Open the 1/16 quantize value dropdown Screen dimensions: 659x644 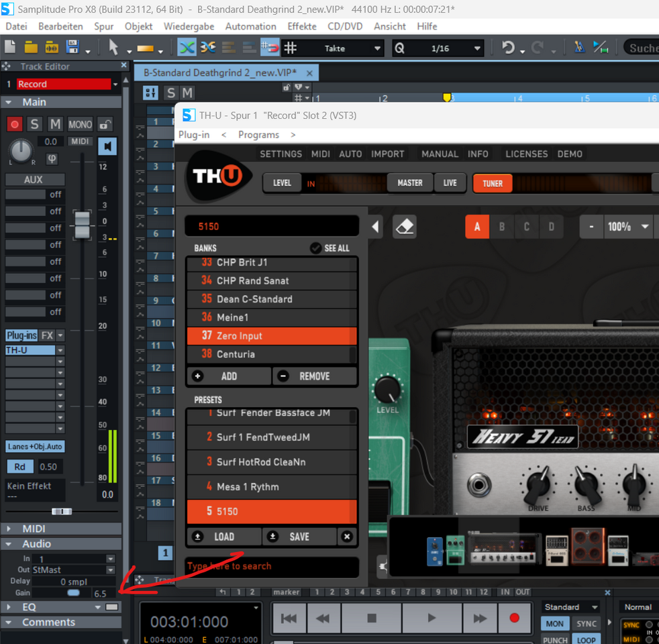[477, 48]
